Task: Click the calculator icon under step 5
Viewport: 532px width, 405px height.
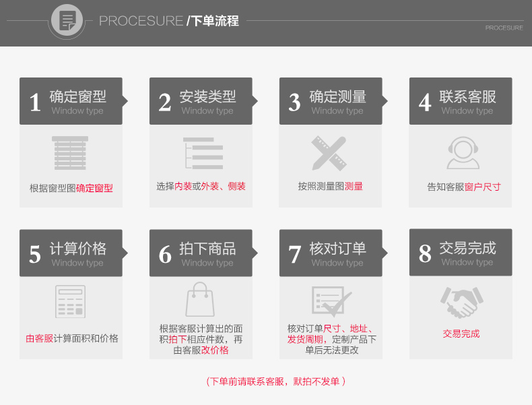Action: tap(70, 301)
